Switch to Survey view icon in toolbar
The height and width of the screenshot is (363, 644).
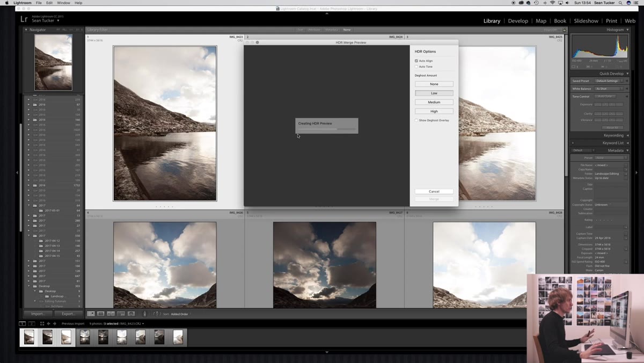[121, 314]
